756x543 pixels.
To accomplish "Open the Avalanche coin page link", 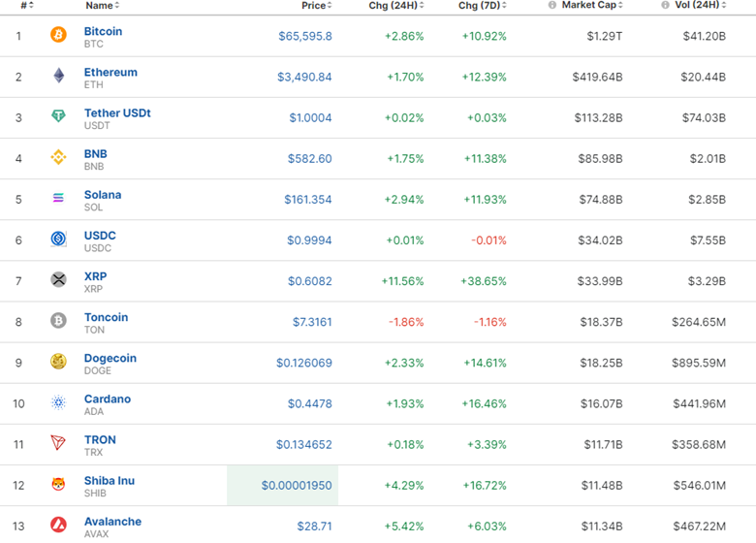I will (x=112, y=522).
